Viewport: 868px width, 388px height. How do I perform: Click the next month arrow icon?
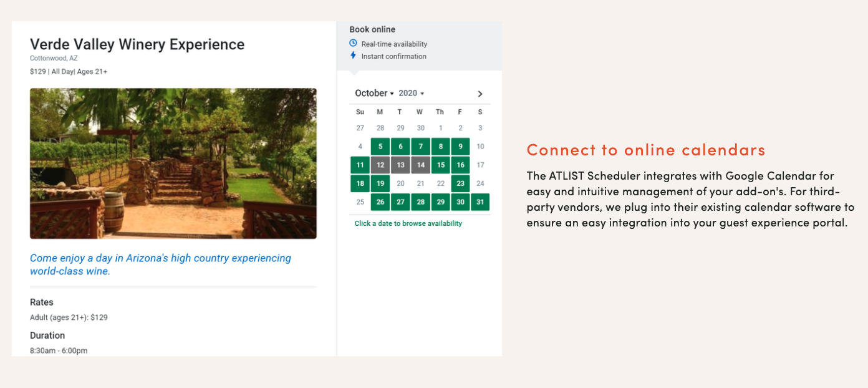click(x=480, y=94)
